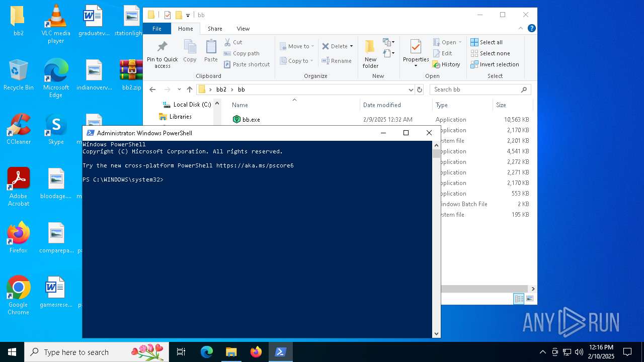The height and width of the screenshot is (362, 644).
Task: Open the quick access toolbar dropdown
Action: tap(188, 15)
